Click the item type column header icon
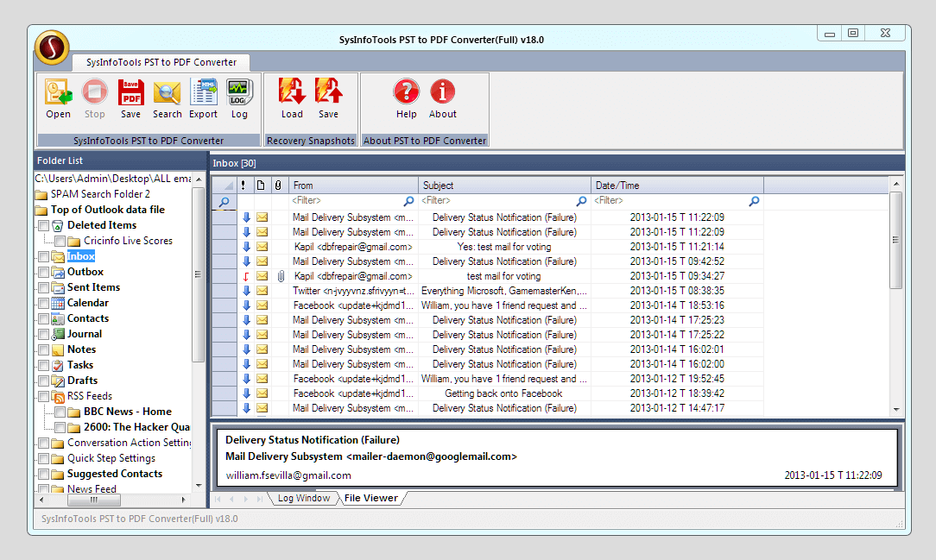This screenshot has width=936, height=560. pos(261,186)
